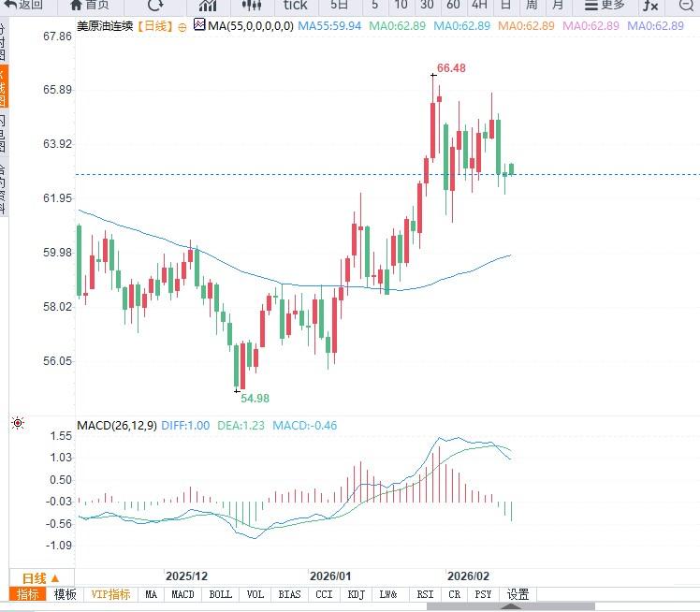Click the refresh circular arrow icon
This screenshot has height=612, width=700.
[x=155, y=5]
